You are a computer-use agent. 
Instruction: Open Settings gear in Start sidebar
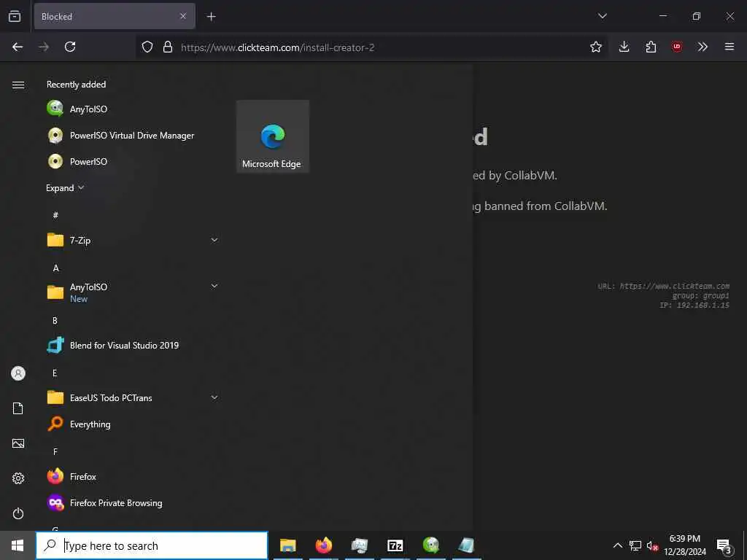[x=18, y=478]
